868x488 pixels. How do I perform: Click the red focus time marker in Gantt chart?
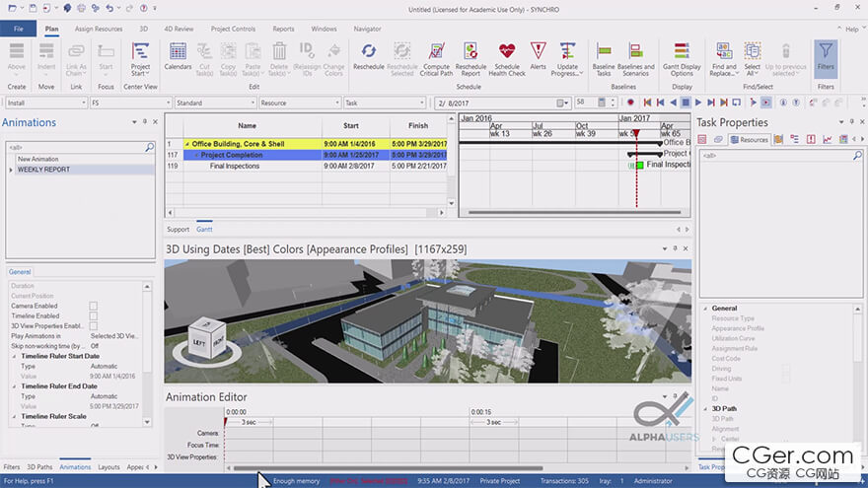[636, 134]
